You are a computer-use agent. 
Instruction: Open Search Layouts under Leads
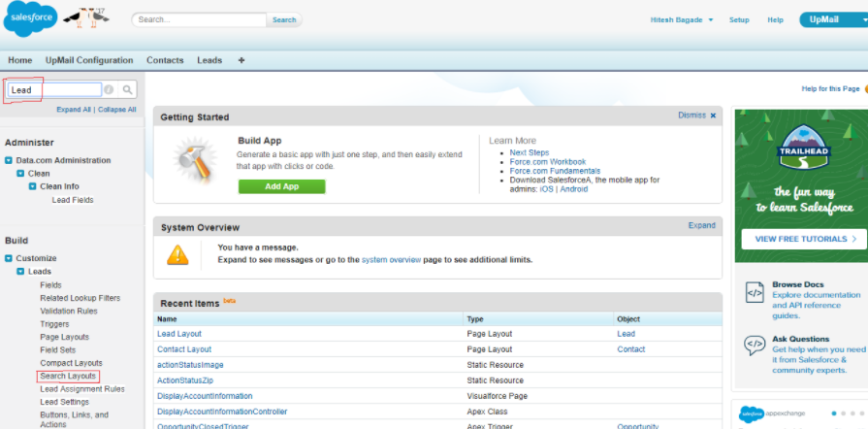pyautogui.click(x=68, y=377)
